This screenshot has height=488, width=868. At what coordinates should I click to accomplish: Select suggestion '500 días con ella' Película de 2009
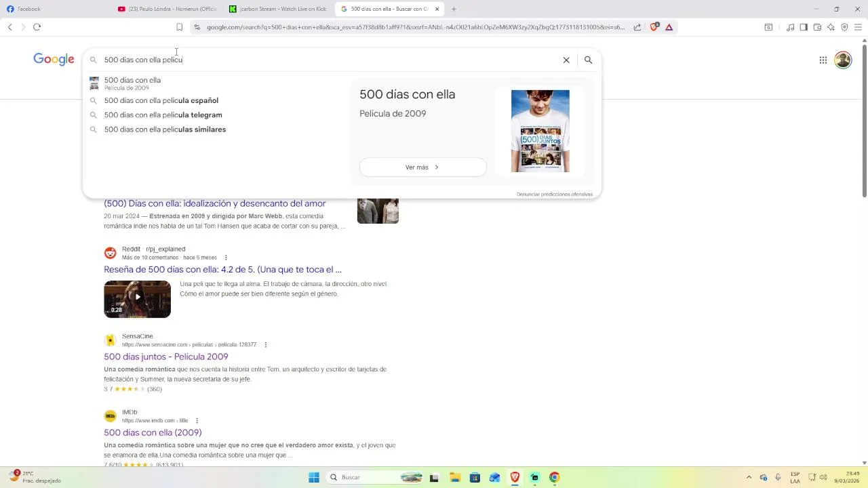click(x=217, y=83)
